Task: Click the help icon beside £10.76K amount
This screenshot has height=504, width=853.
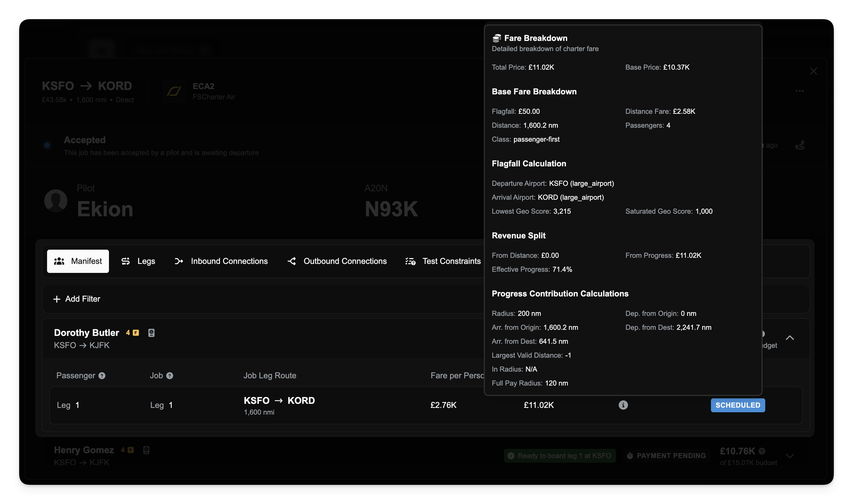Action: 762,451
